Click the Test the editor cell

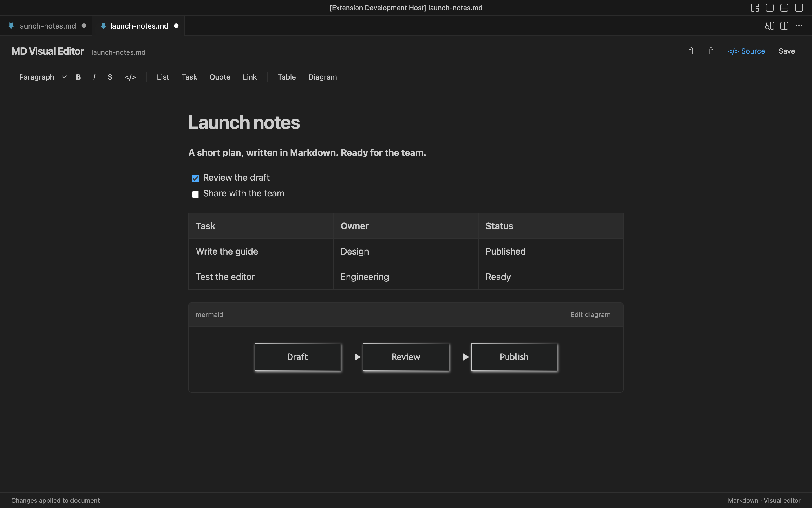(261, 277)
